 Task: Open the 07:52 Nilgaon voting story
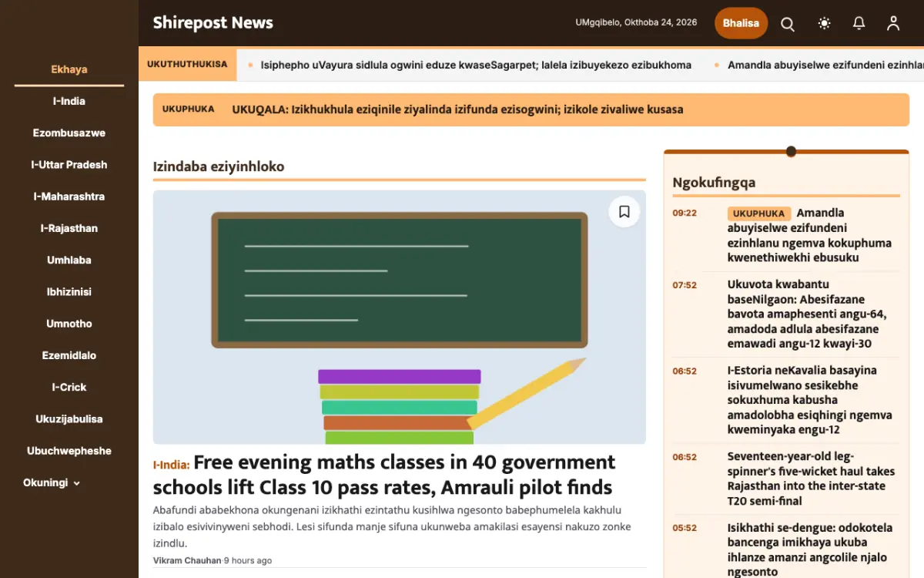(x=807, y=314)
